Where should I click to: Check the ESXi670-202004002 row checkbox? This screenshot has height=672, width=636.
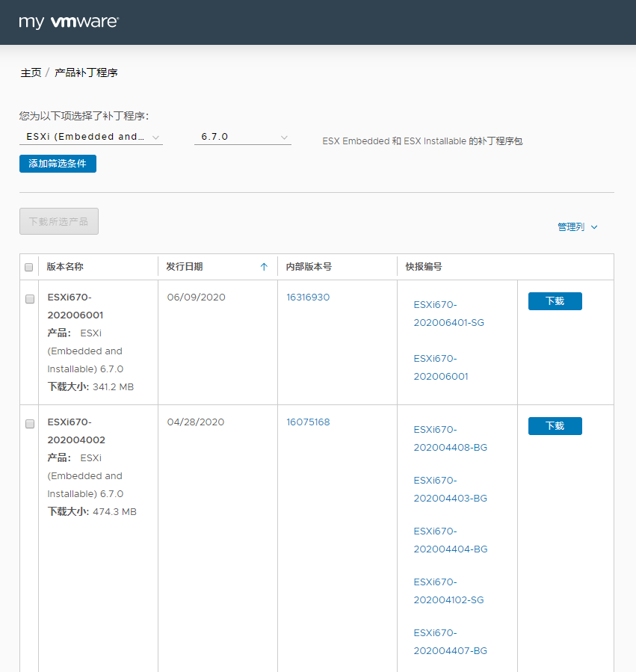pos(30,423)
